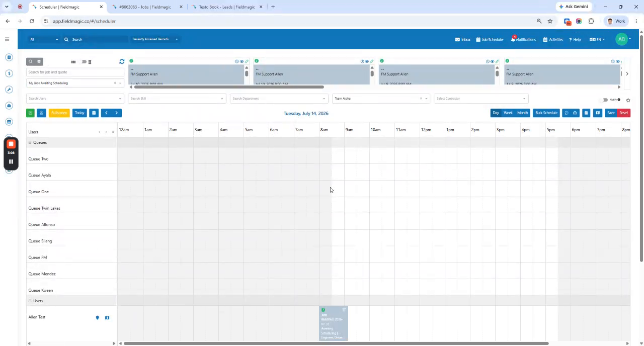Switch to Testo Book Leads browser tab
Screen dimensions: 644x346
coord(226,7)
